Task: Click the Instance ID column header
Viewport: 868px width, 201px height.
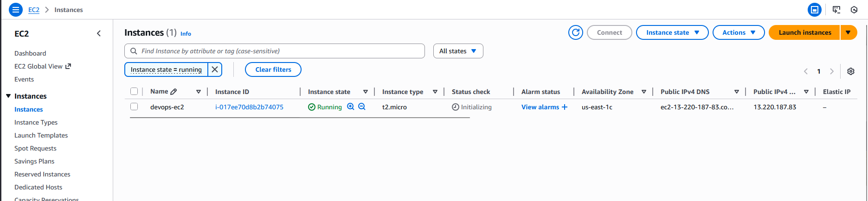Action: [232, 92]
